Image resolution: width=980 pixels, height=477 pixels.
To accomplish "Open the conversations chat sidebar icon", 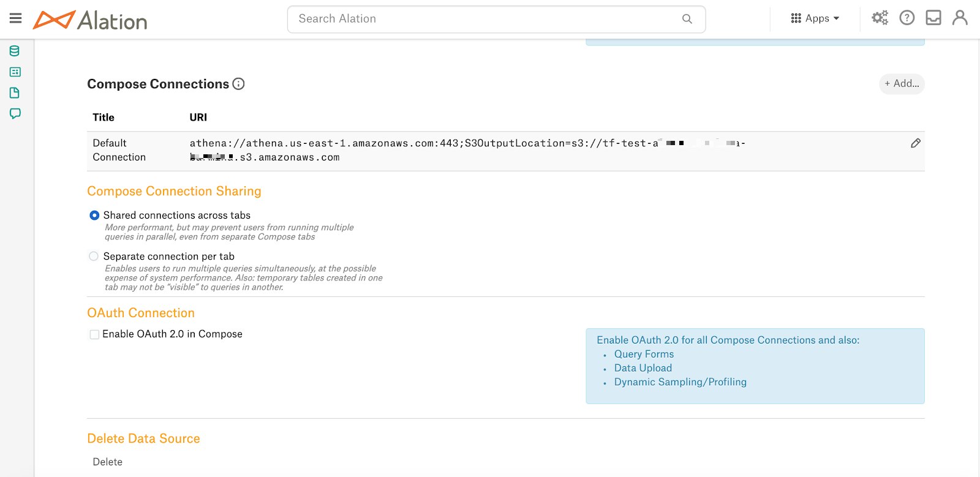I will pyautogui.click(x=15, y=113).
